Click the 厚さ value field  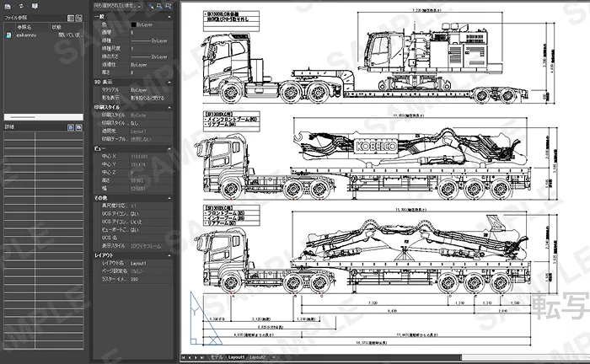151,72
